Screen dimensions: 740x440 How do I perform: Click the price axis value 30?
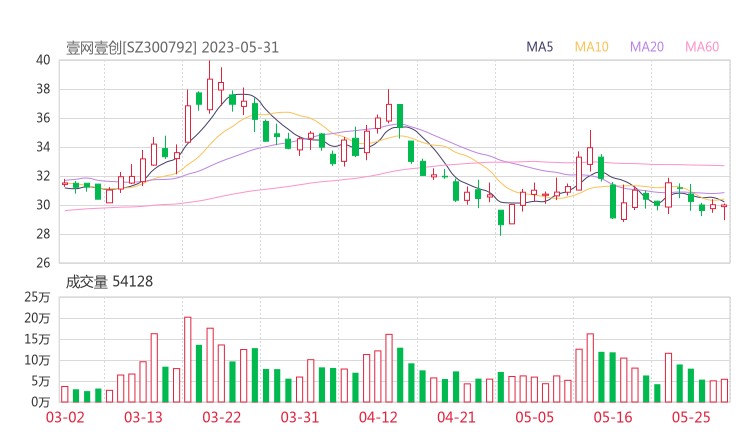coord(43,205)
